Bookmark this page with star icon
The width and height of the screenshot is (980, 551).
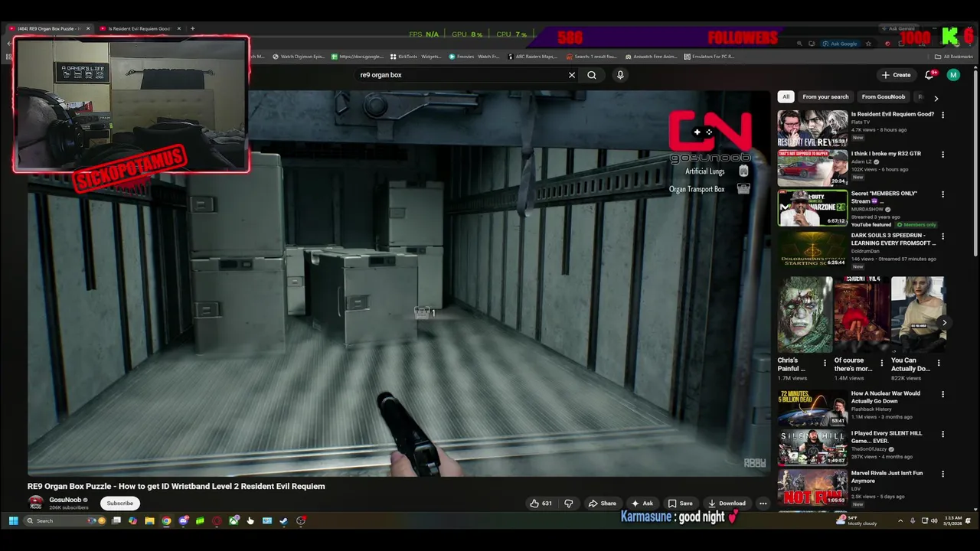[x=868, y=44]
